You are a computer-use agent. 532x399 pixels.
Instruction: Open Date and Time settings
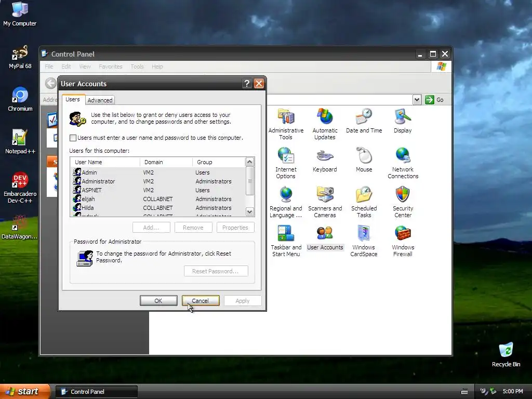coord(364,121)
